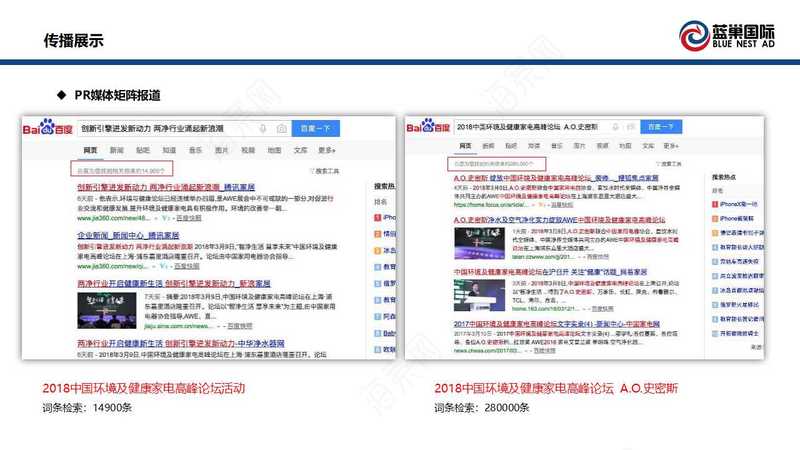The image size is (800, 450).
Task: Click the red rank-1 badge beside iPhoneX in the right hot list
Action: pyautogui.click(x=715, y=204)
